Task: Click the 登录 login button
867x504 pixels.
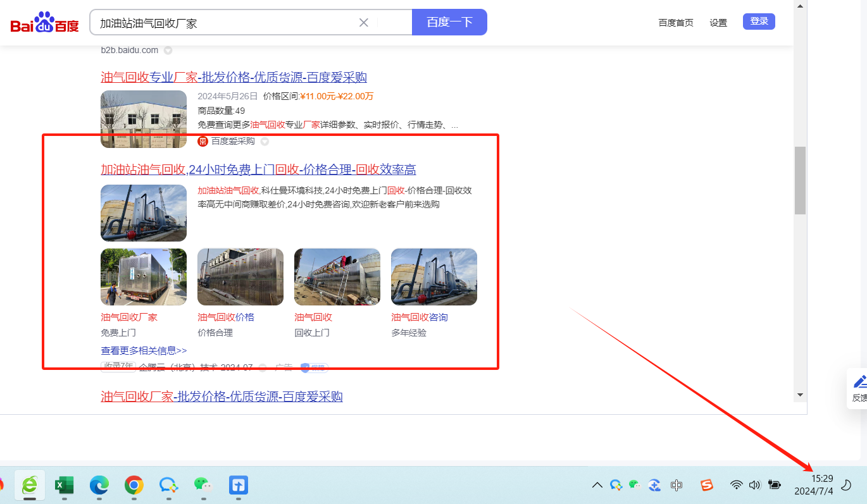Action: coord(759,22)
